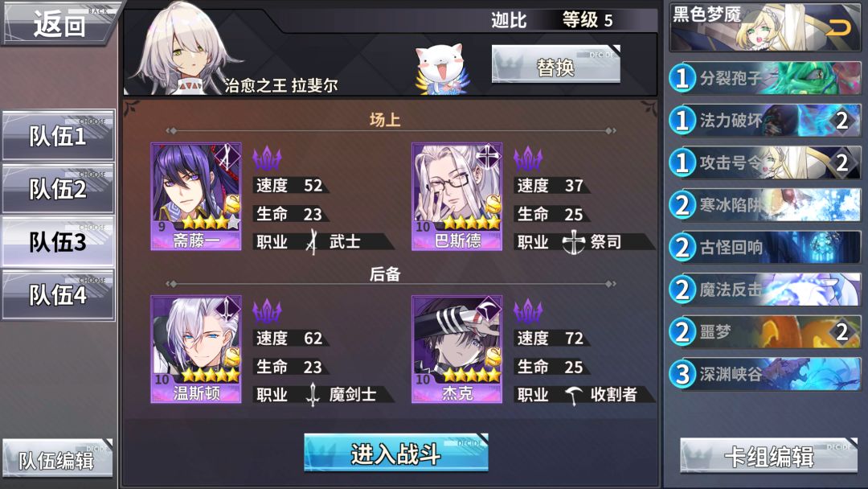Click the yellow return arrow on 黑色梦魇 deck
This screenshot has width=868, height=489.
(838, 27)
